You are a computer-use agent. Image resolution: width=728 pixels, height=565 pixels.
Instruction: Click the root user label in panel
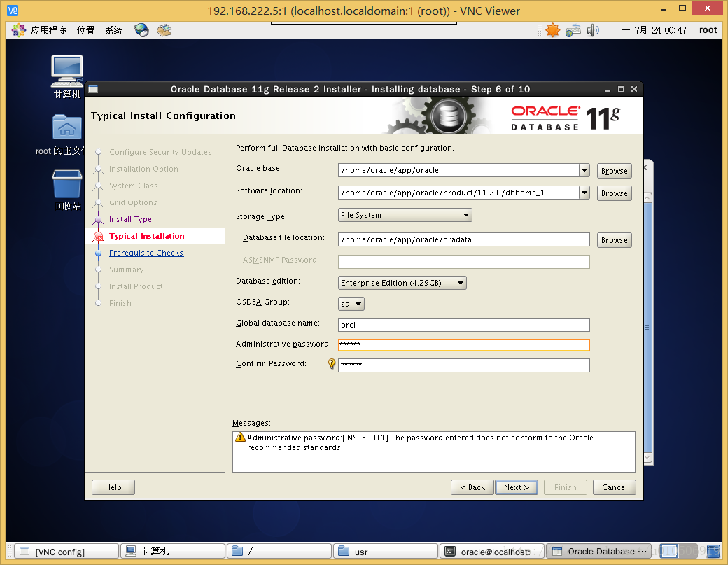[x=708, y=30]
